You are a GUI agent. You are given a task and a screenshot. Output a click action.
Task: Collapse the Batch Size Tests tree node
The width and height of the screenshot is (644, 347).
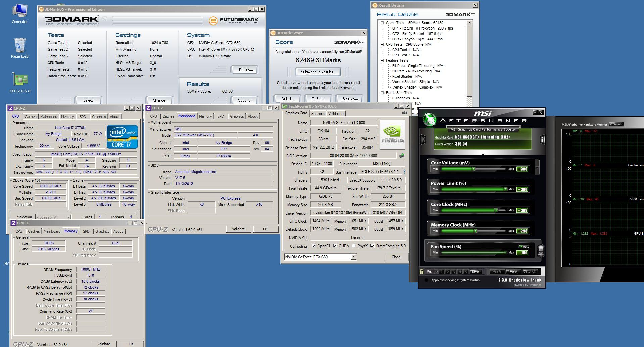click(382, 93)
